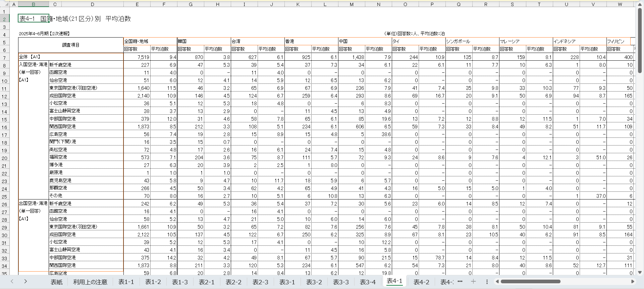Viewport: 644px width, 289px height.
Task: Select column D header
Action: click(x=92, y=4)
